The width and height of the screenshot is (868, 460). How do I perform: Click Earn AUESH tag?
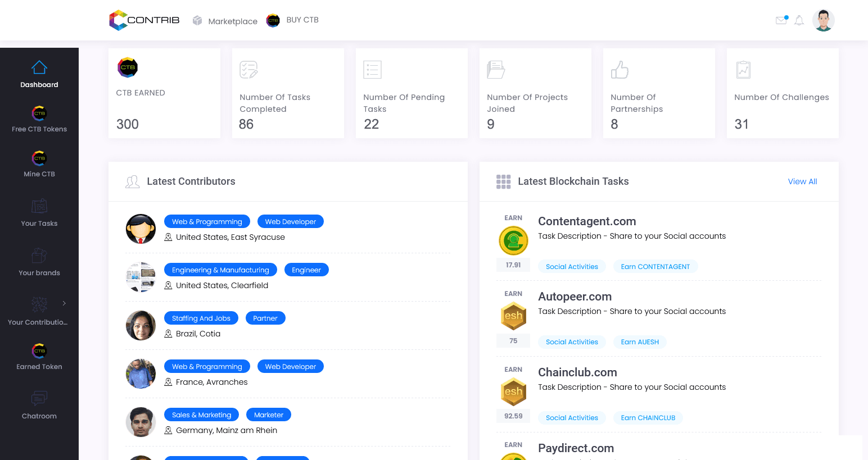click(x=640, y=342)
